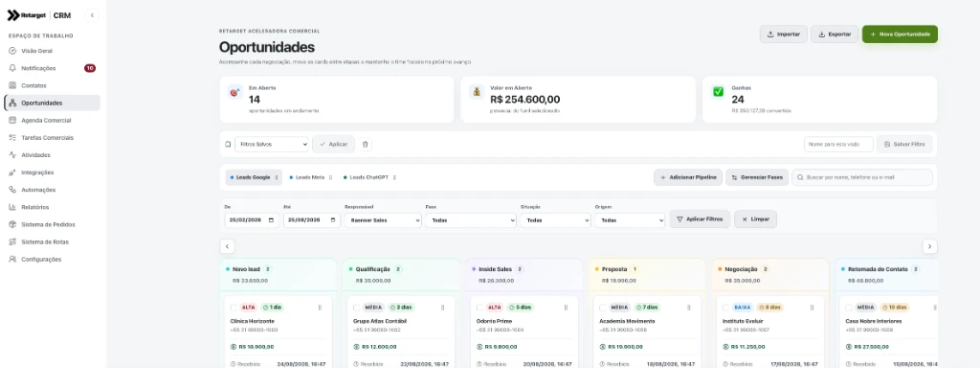Switch to the Leads ChatGPT pipeline tab
Image resolution: width=980 pixels, height=368 pixels.
point(368,177)
